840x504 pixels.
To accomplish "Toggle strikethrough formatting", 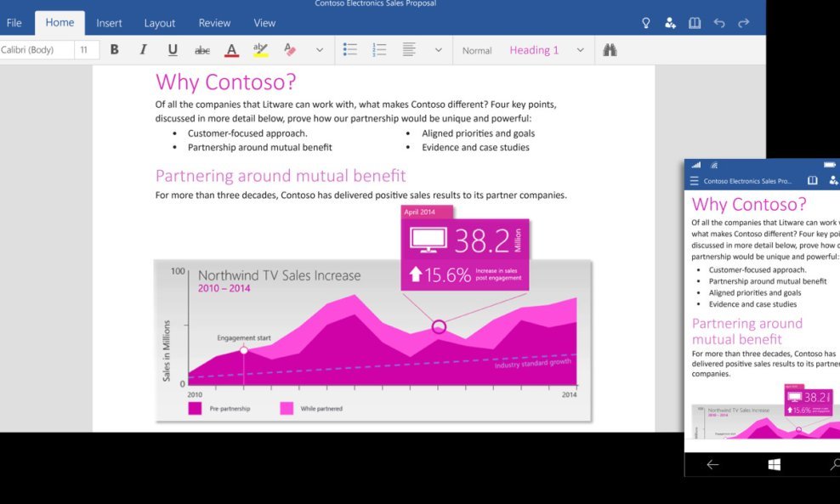I will [x=202, y=50].
